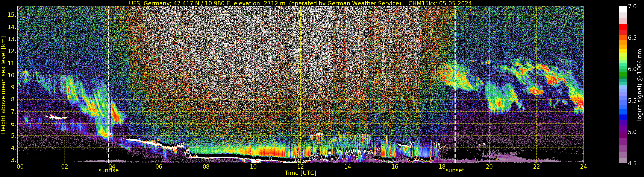This screenshot has height=177, width=644.
Task: Click the '20' time tick label
Action: point(489,166)
